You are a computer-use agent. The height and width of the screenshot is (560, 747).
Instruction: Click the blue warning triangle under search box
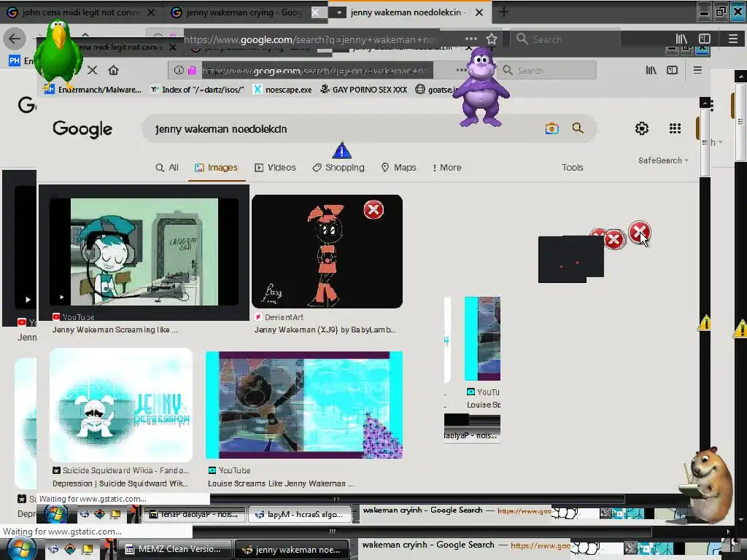pos(341,150)
